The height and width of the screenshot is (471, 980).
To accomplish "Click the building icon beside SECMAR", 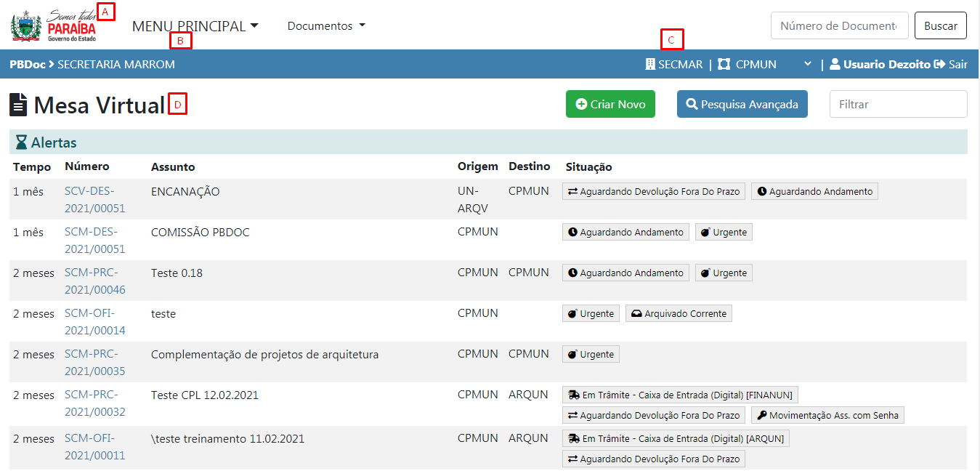I will (x=650, y=64).
